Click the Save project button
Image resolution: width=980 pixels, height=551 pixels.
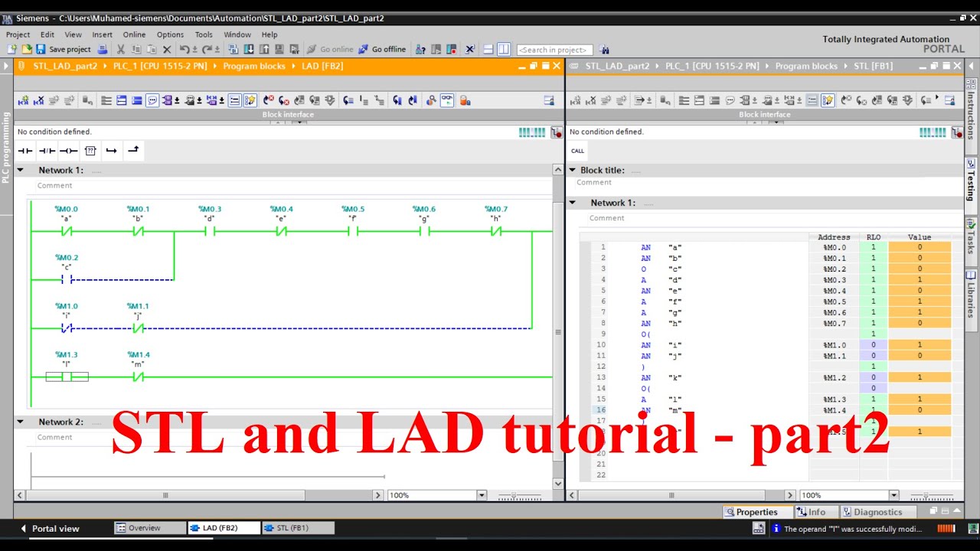64,49
